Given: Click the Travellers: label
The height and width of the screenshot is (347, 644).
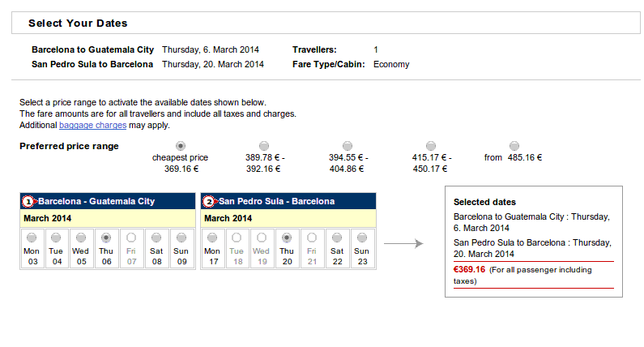Looking at the screenshot, I should [x=314, y=49].
